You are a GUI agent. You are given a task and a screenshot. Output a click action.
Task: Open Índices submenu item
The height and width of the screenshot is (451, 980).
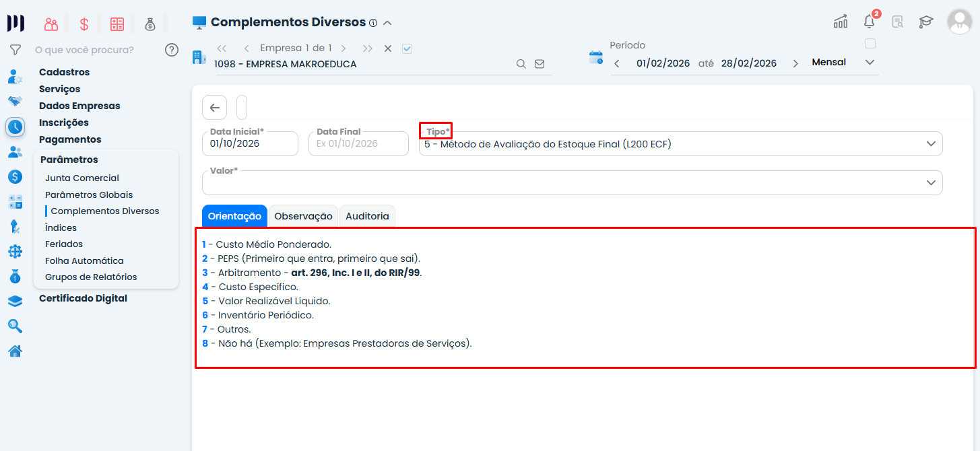(x=61, y=228)
